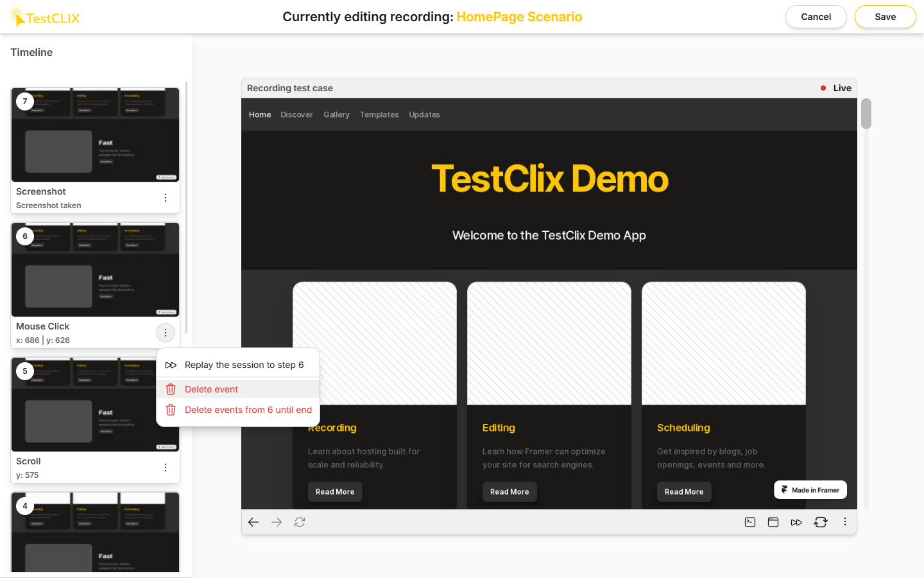Open the Gallery nav tab

click(336, 115)
